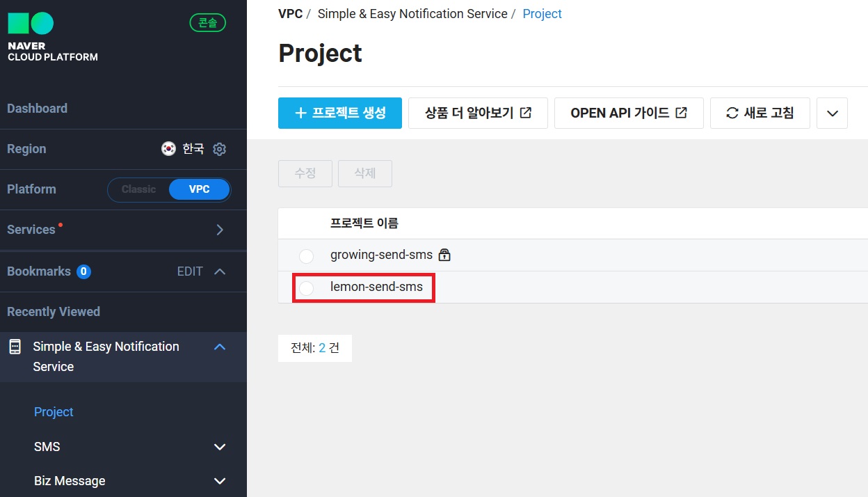
Task: Select growing-send-sms radio button
Action: click(x=306, y=256)
